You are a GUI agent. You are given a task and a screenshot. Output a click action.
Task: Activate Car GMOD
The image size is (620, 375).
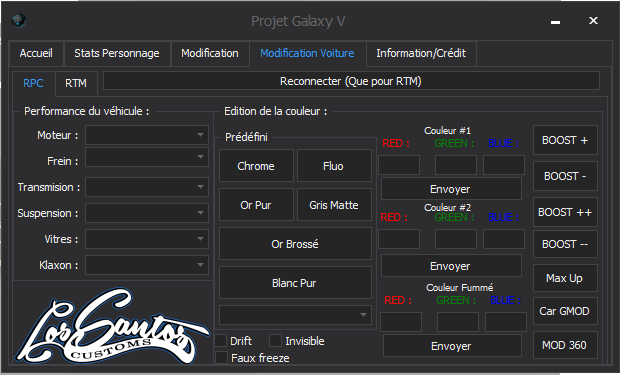point(565,311)
